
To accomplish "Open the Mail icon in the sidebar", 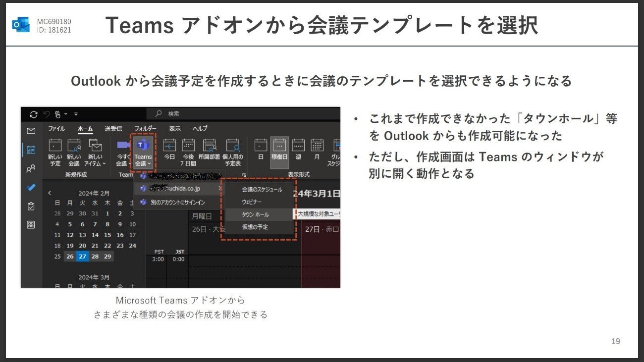I will pyautogui.click(x=31, y=131).
